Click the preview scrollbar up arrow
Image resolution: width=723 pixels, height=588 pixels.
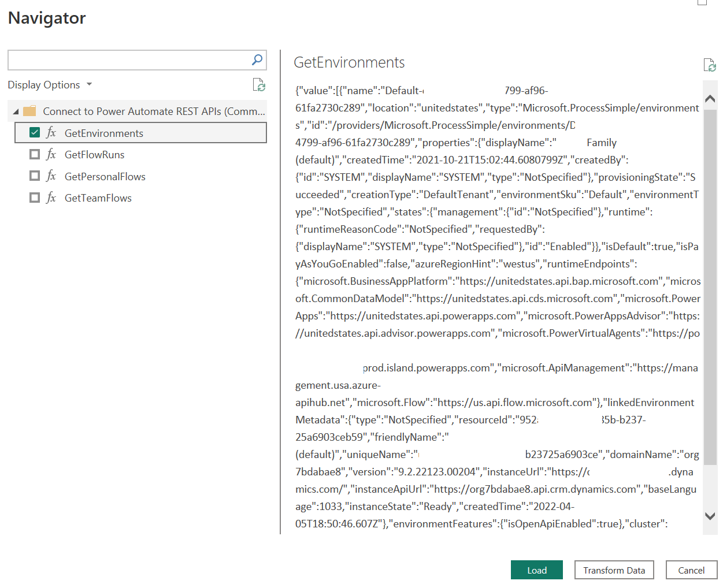click(x=710, y=99)
